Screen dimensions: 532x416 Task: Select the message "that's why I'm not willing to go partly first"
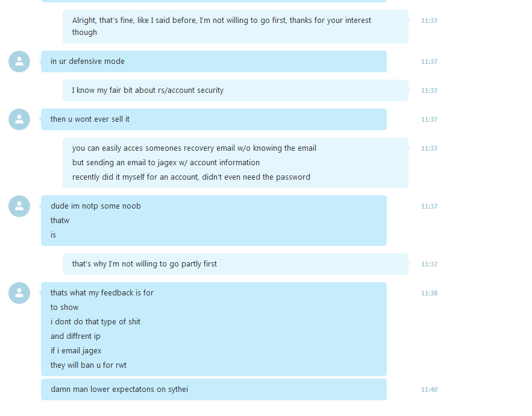coord(236,264)
